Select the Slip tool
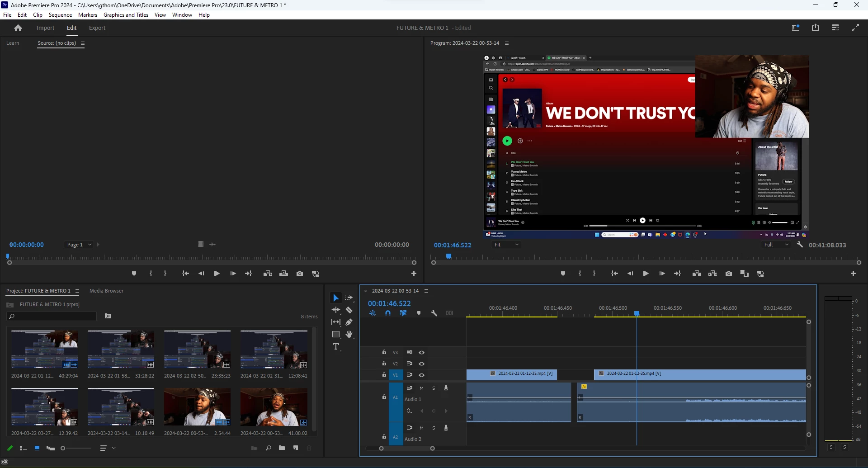The image size is (868, 468). pos(335,322)
